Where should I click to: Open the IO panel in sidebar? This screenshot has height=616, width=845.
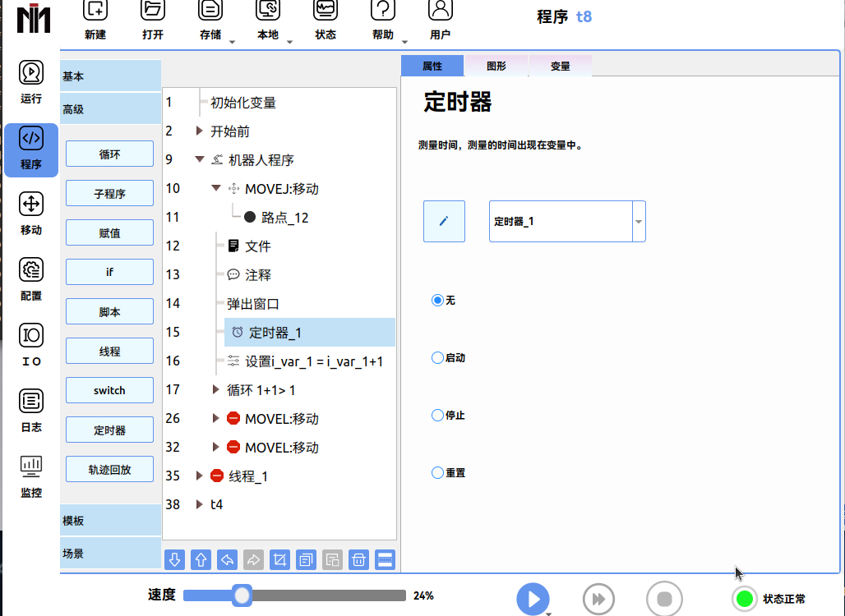coord(31,345)
